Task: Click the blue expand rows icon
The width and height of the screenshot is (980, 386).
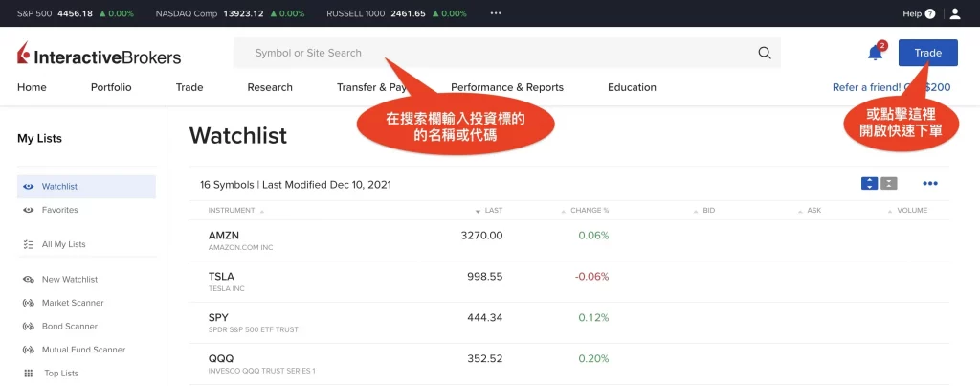Action: coord(869,183)
